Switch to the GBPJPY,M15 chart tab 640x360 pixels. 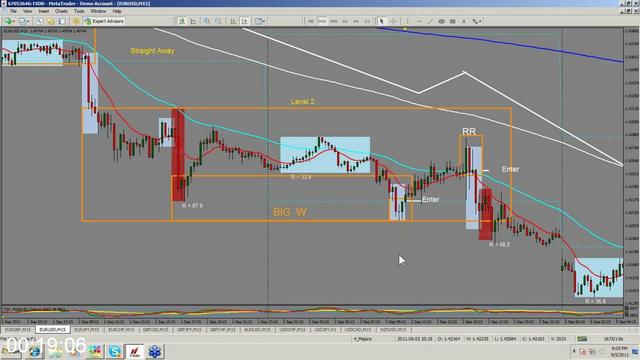(189, 329)
